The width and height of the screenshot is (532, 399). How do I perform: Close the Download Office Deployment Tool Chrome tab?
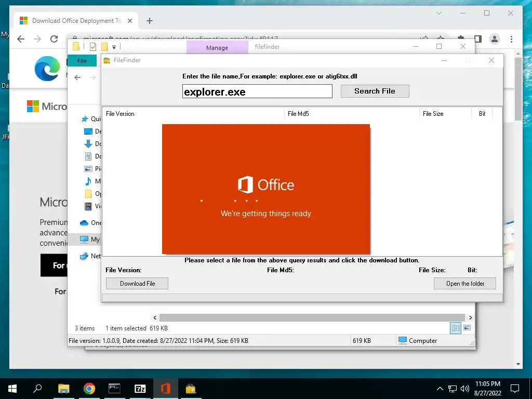(x=129, y=21)
